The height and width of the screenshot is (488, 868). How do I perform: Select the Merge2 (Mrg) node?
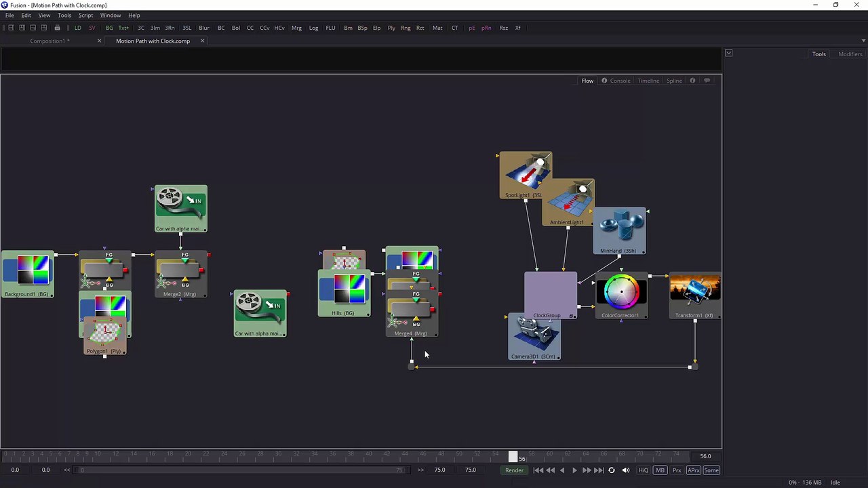point(180,274)
